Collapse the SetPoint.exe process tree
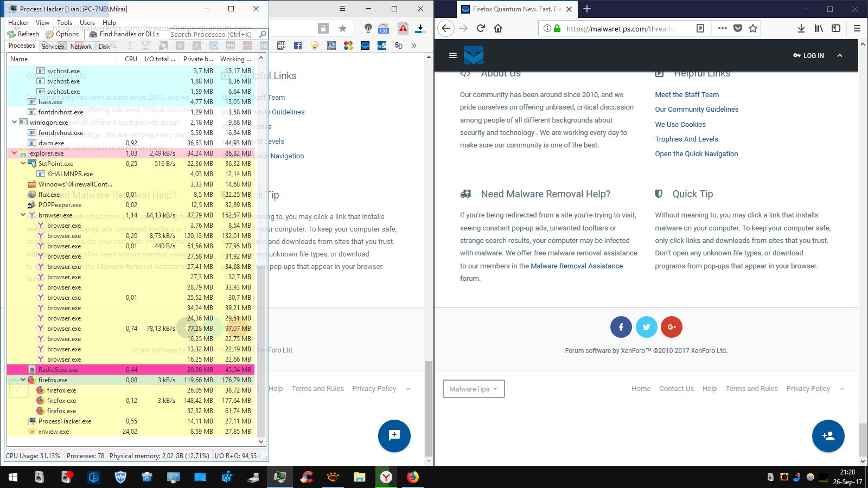The width and height of the screenshot is (868, 488). coord(23,164)
